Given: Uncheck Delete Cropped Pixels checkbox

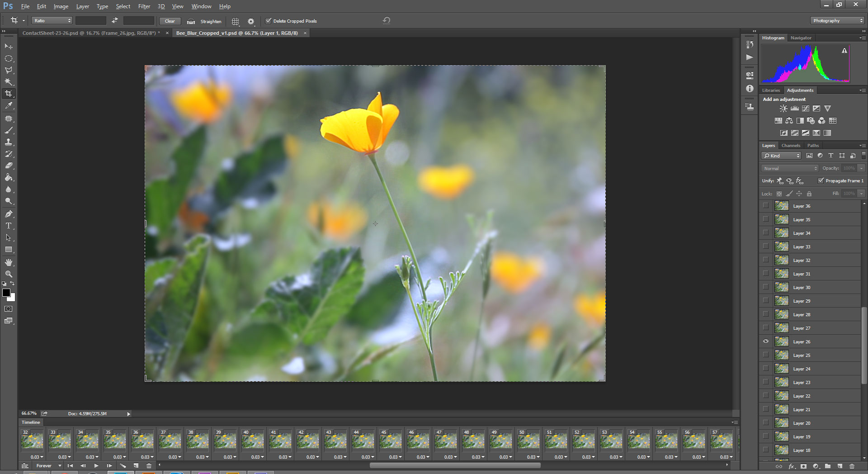Looking at the screenshot, I should [268, 21].
